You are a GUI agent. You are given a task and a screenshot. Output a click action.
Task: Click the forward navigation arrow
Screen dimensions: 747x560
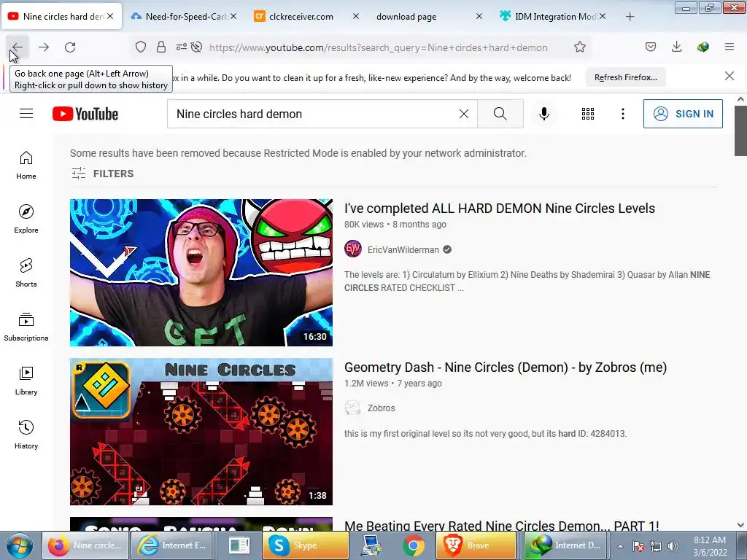click(x=44, y=47)
